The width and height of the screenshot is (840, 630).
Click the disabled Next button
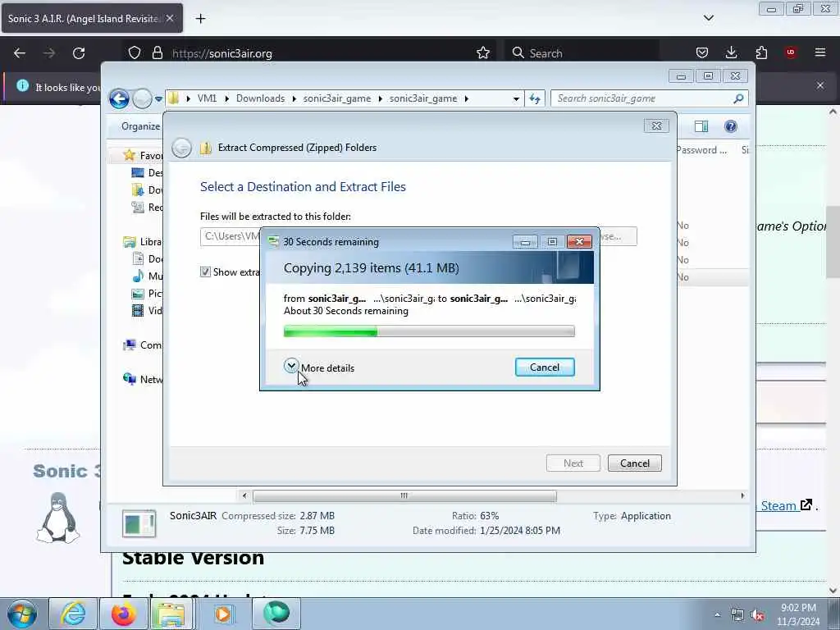(x=573, y=463)
